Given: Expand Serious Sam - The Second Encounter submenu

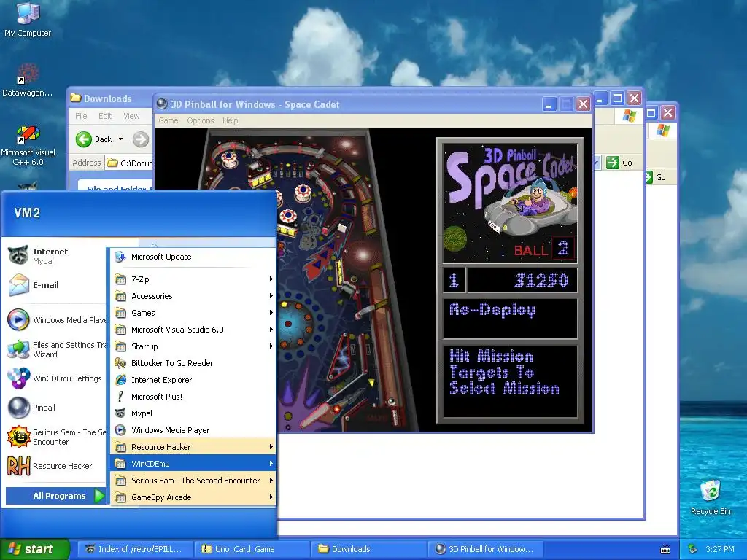Looking at the screenshot, I should (x=193, y=481).
